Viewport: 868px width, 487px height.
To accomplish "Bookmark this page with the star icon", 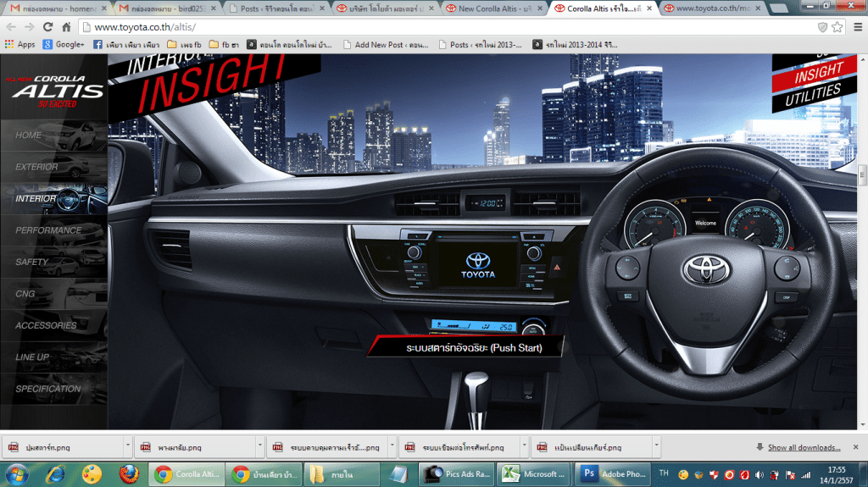I will tap(837, 27).
